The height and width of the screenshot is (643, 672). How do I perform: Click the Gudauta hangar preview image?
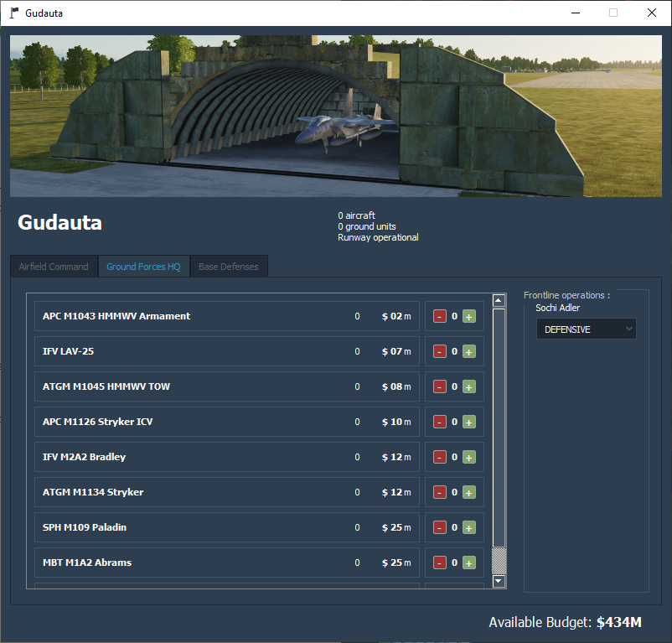pos(335,116)
